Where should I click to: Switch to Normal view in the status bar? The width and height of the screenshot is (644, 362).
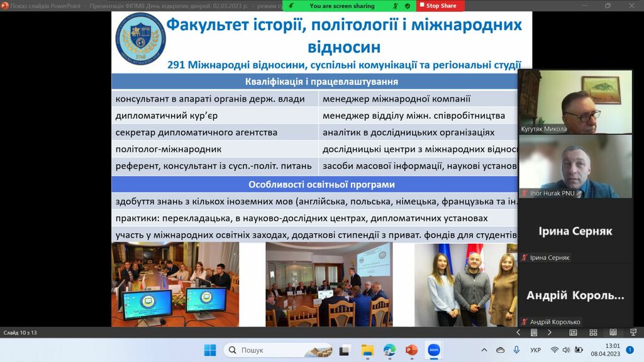coord(573,332)
